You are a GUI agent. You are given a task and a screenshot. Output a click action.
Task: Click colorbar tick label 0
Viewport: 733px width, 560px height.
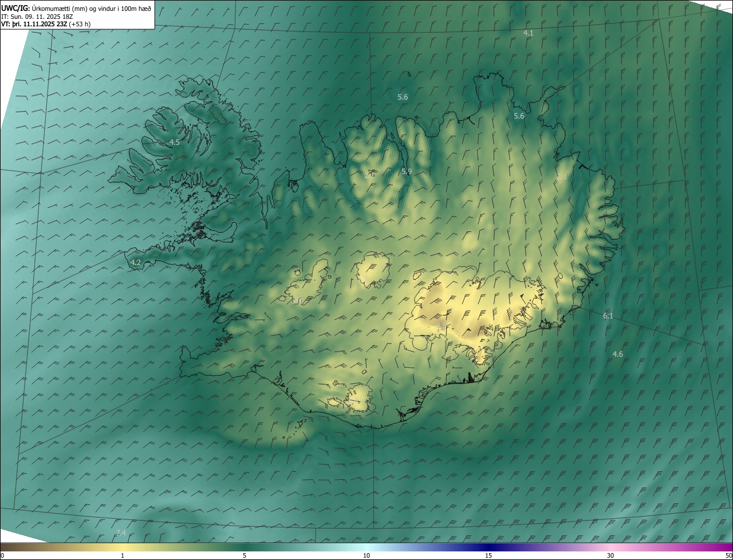[x=2, y=555]
